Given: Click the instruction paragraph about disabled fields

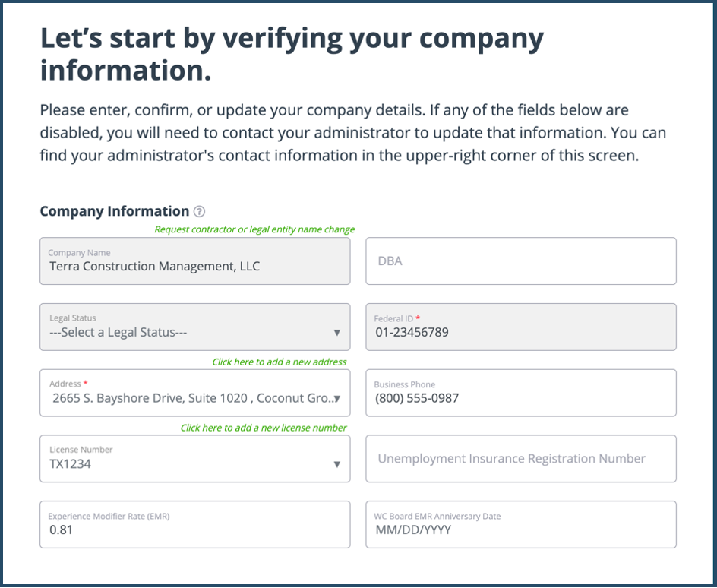Looking at the screenshot, I should point(352,134).
